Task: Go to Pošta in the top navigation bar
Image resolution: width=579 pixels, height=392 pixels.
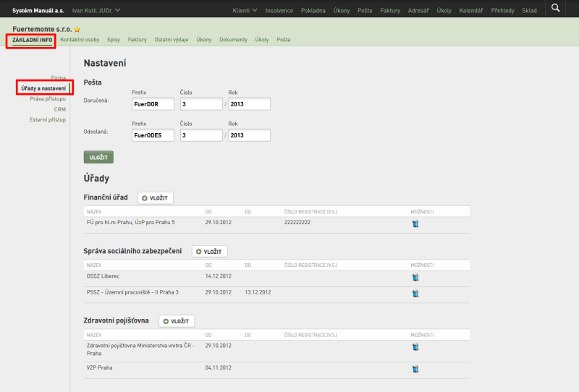Action: pos(365,11)
